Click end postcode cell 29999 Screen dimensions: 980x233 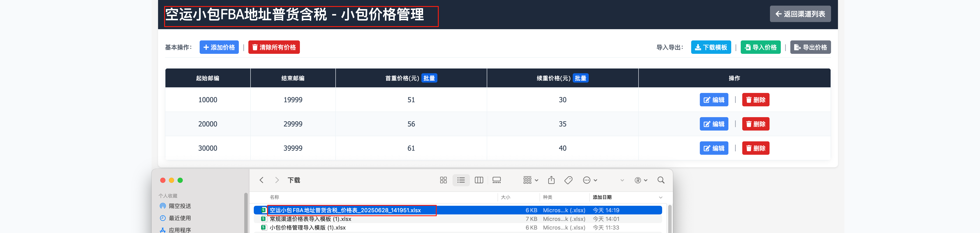pyautogui.click(x=293, y=124)
